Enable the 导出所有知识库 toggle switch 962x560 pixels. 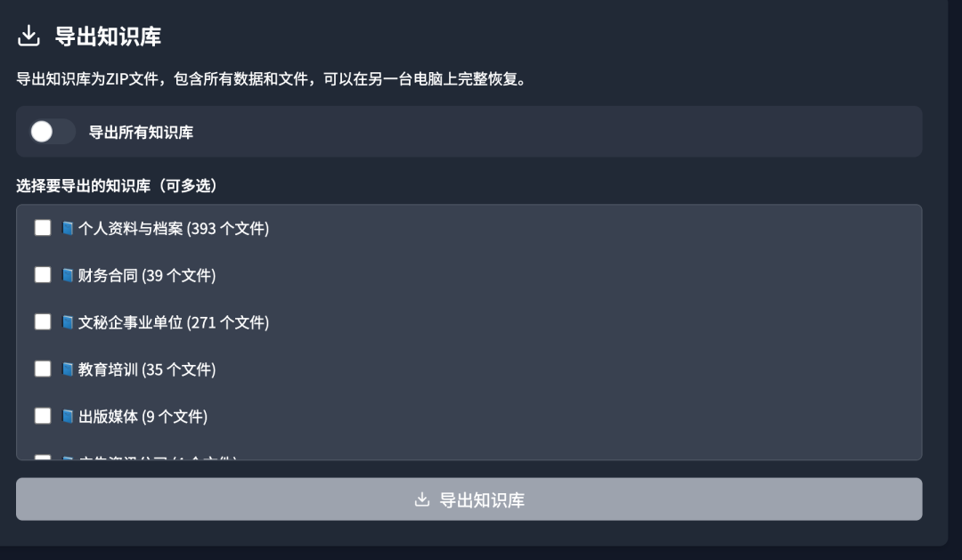click(x=51, y=131)
